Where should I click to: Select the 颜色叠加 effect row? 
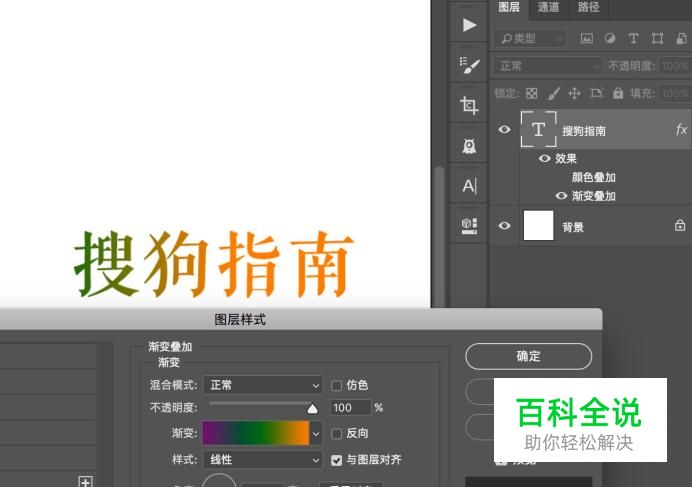(x=594, y=177)
